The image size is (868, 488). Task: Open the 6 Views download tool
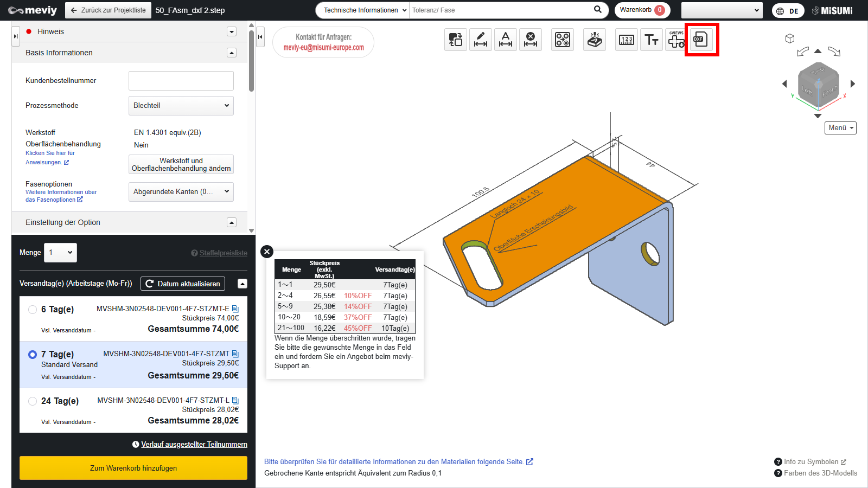pos(676,40)
